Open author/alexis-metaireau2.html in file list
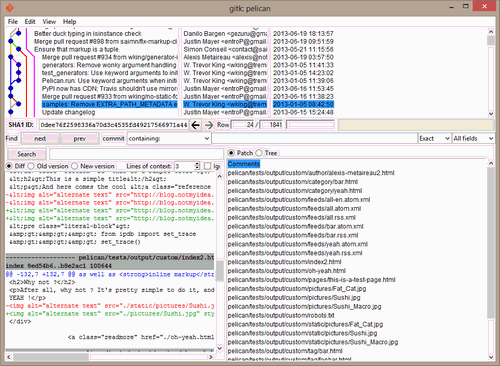 (311, 173)
